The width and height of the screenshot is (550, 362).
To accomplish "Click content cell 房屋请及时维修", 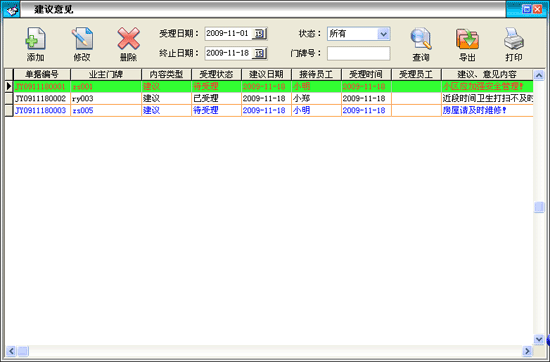I will 487,110.
